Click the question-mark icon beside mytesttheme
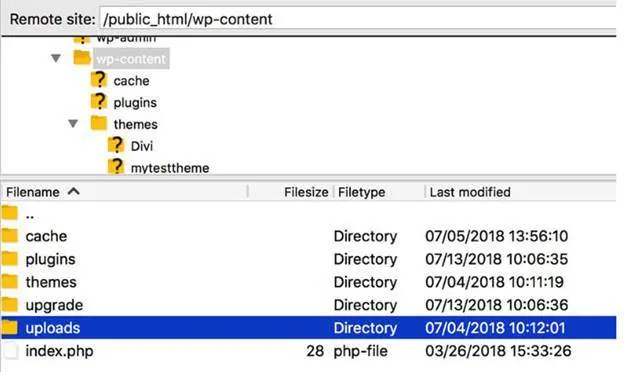624x372 pixels. pos(116,167)
